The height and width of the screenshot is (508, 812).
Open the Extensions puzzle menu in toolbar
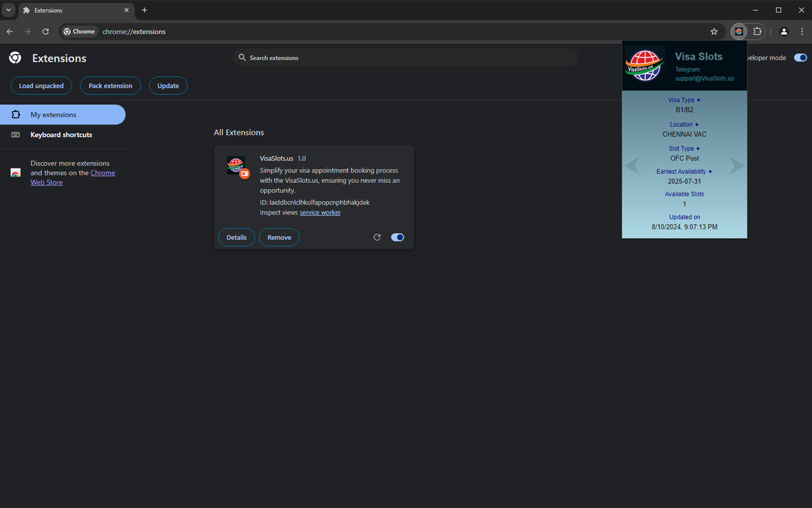point(757,32)
